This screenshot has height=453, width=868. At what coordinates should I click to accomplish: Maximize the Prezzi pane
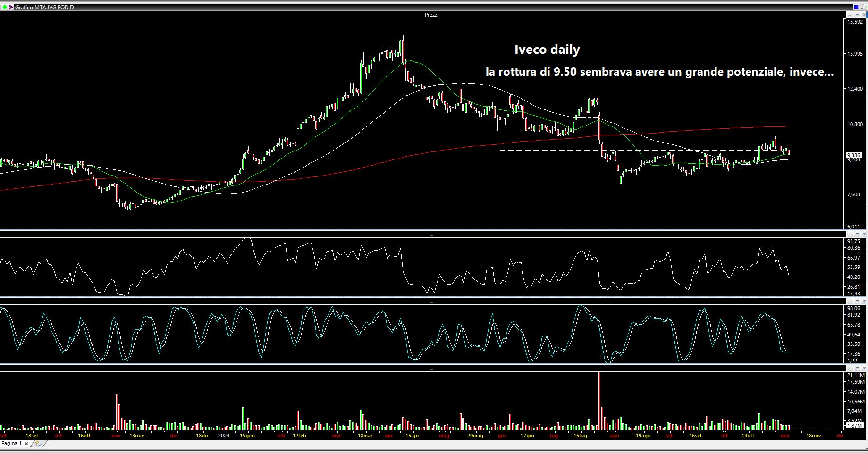pos(857,15)
